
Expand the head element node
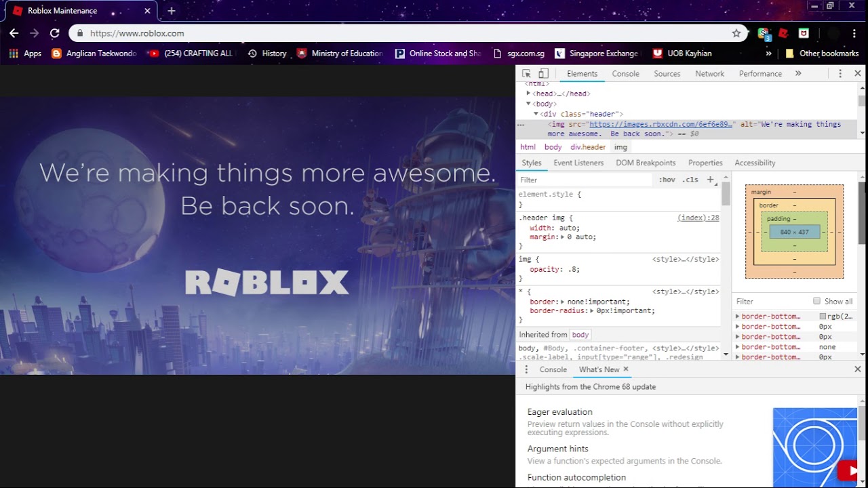pyautogui.click(x=528, y=94)
